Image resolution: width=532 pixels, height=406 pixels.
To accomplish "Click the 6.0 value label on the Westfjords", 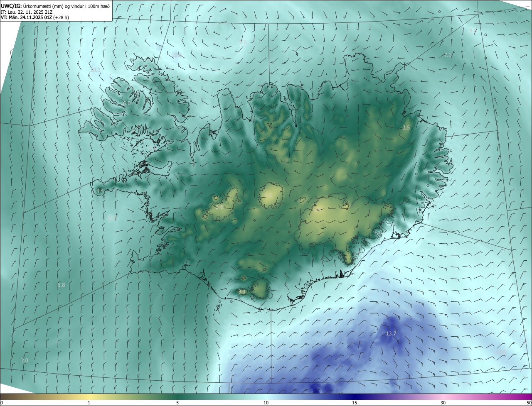I will 127,103.
